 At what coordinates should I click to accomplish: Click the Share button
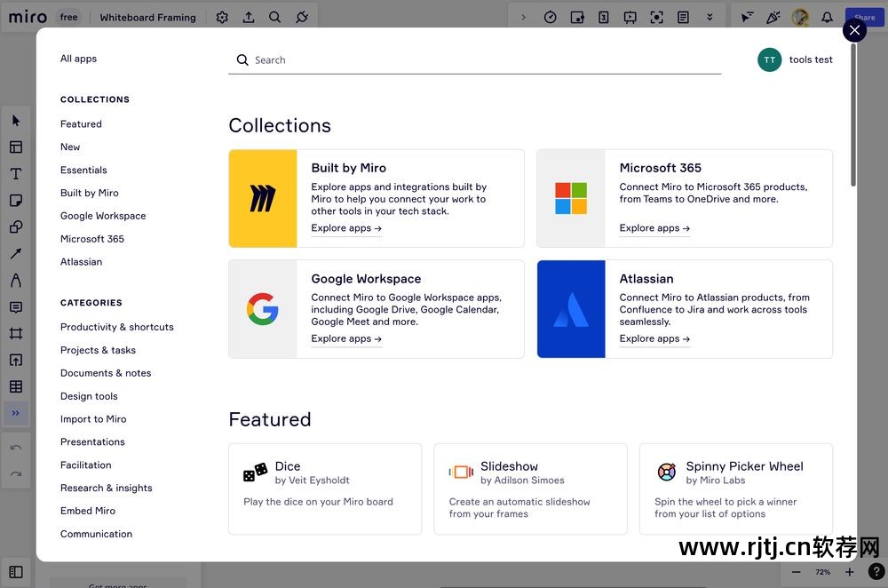[x=865, y=18]
